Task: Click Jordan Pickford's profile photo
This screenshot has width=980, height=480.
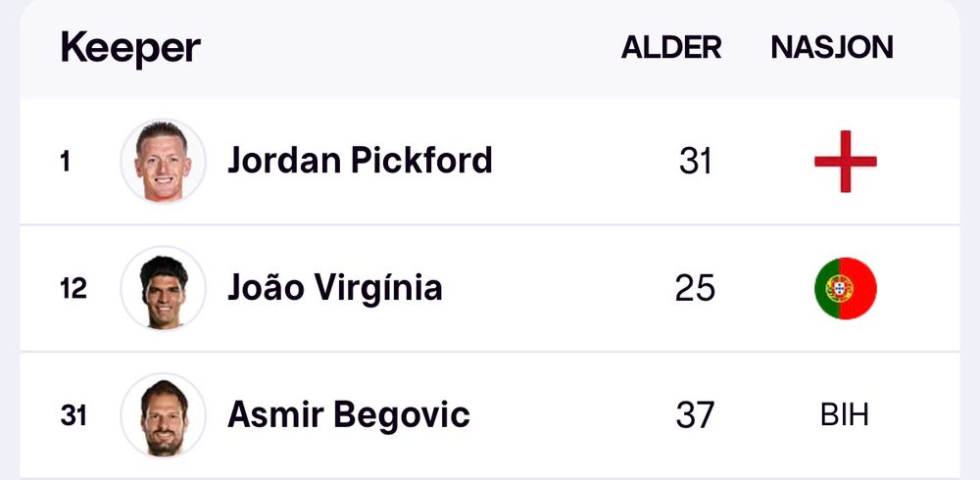Action: [163, 161]
